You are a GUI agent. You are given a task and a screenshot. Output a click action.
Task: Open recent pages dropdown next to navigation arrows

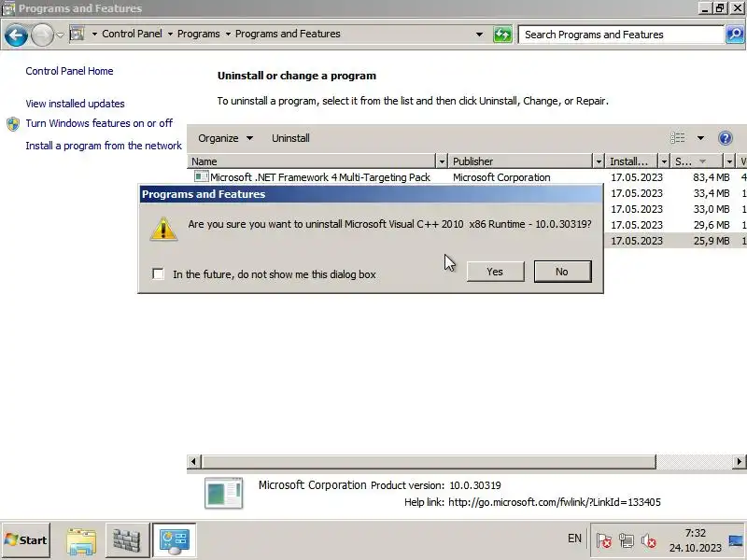click(x=60, y=35)
